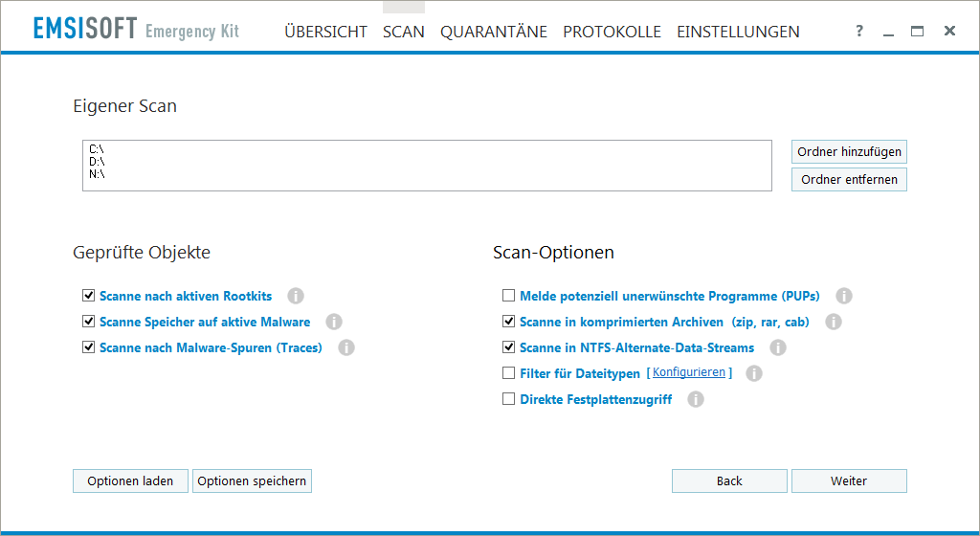This screenshot has width=980, height=536.
Task: Click info icon next to komprimierten Archiven
Action: pos(834,322)
